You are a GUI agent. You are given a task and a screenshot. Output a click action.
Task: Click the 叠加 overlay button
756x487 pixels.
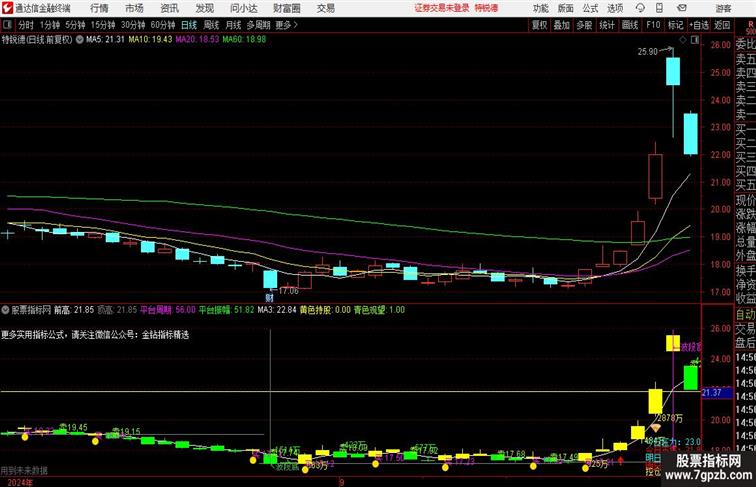coord(562,25)
